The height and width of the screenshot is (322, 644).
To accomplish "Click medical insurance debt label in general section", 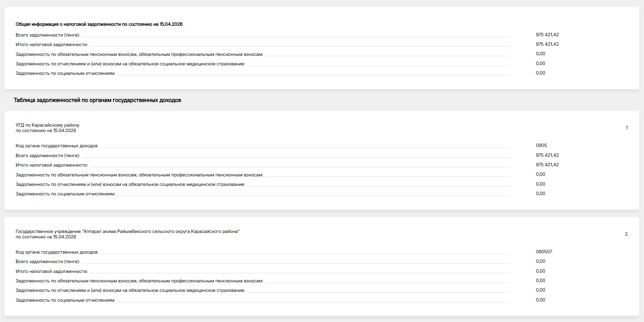I will [130, 64].
